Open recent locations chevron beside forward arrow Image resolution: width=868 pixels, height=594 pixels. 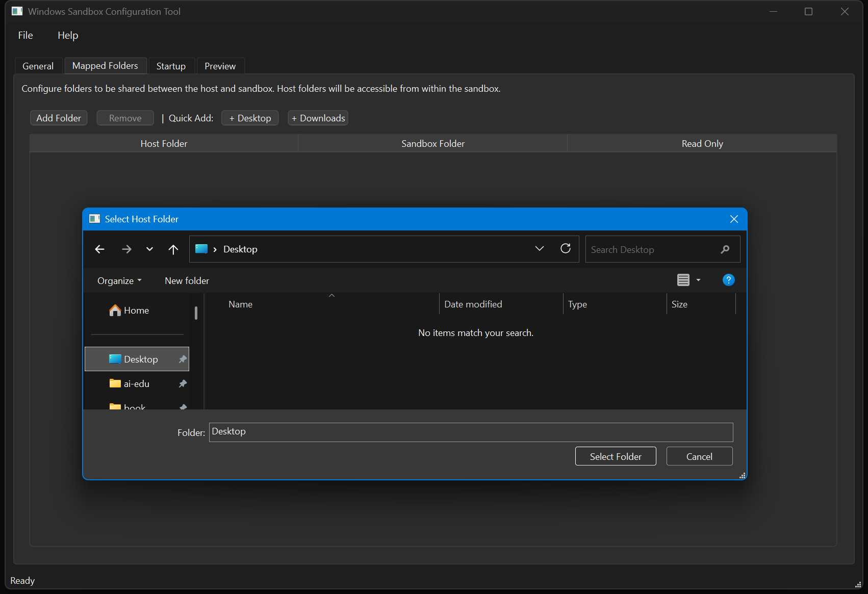(149, 249)
